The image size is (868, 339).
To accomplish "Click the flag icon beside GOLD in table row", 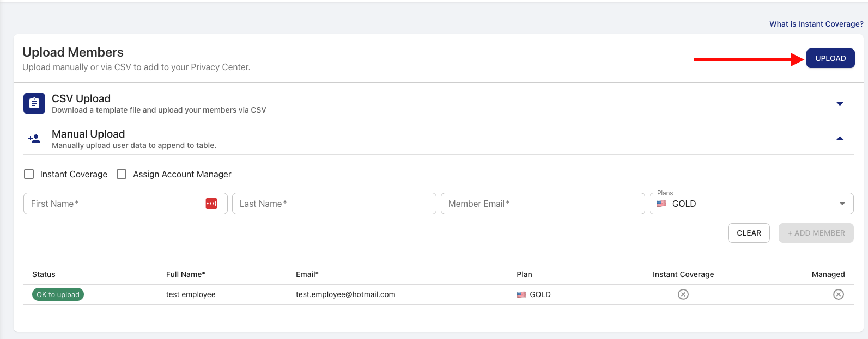I will tap(521, 295).
